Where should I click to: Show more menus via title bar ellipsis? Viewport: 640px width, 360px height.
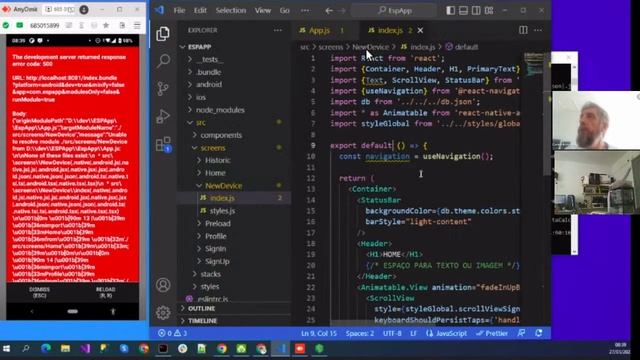[305, 11]
